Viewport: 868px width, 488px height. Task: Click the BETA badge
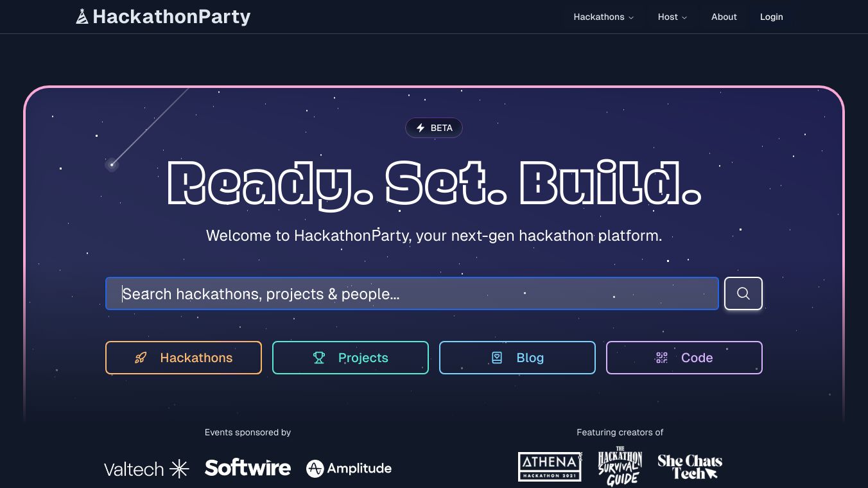pos(434,128)
